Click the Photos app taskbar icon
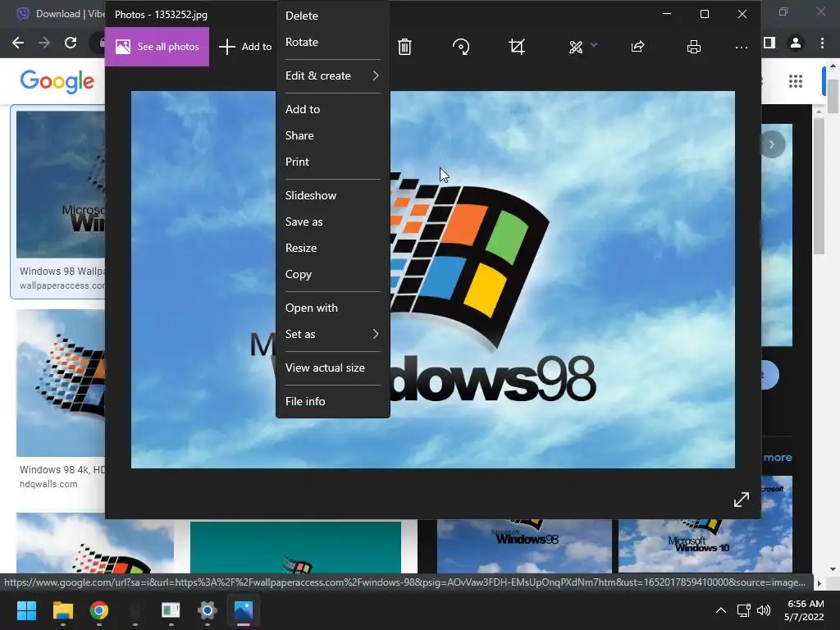The width and height of the screenshot is (840, 630). (243, 610)
